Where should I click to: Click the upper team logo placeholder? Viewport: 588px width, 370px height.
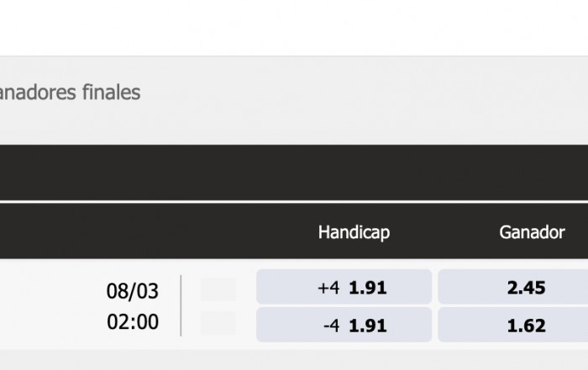218,289
